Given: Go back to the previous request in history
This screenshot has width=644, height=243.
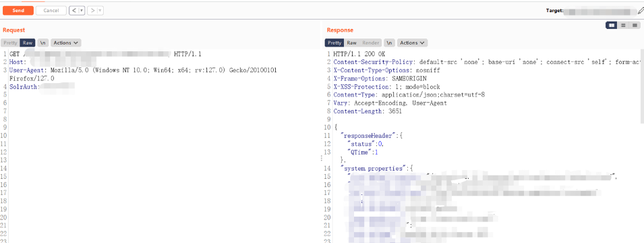Looking at the screenshot, I should 74,11.
